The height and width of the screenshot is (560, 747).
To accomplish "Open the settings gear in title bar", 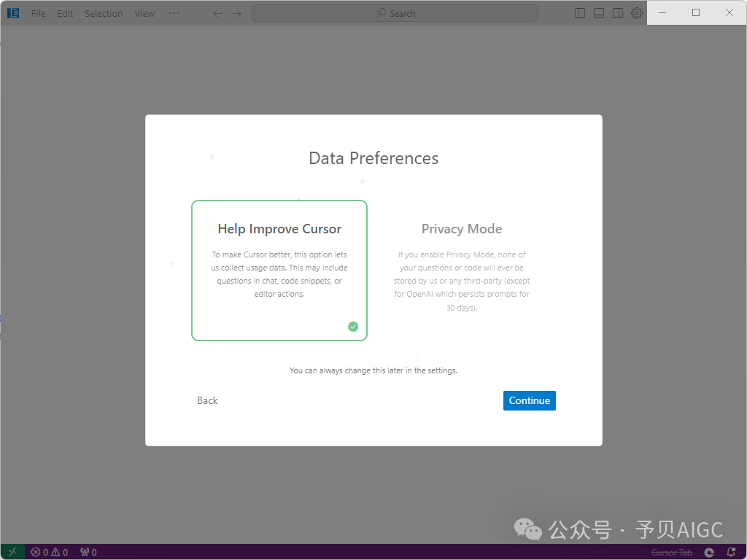I will [637, 13].
